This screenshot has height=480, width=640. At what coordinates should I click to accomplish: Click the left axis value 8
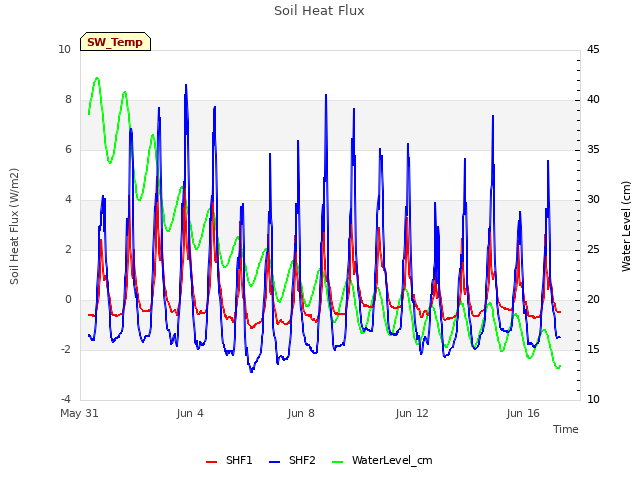[68, 100]
